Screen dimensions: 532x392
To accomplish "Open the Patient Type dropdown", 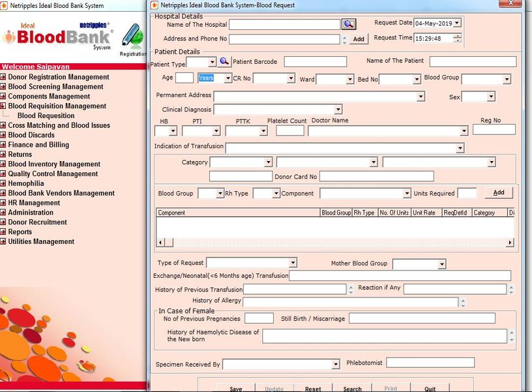I will click(212, 62).
